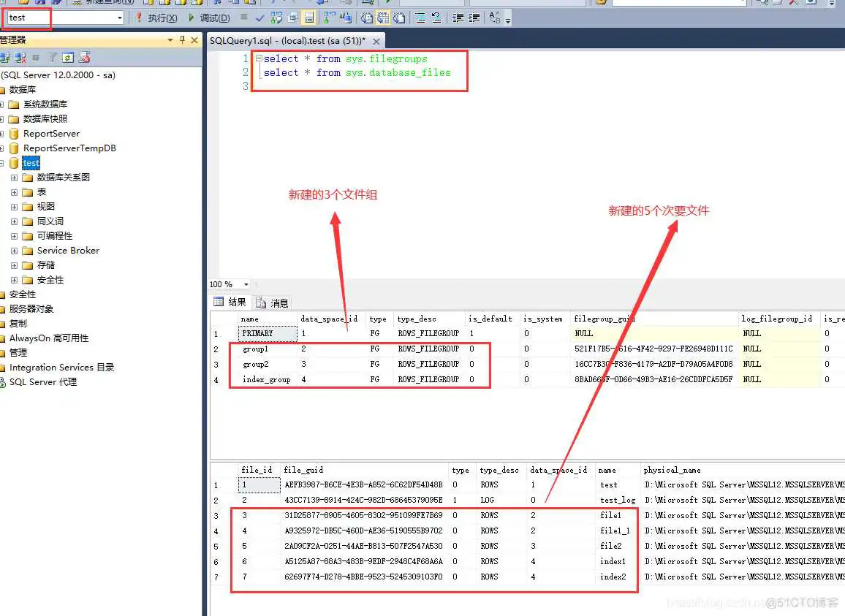Comment out lines with the comment icon
845x616 pixels.
pos(419,17)
